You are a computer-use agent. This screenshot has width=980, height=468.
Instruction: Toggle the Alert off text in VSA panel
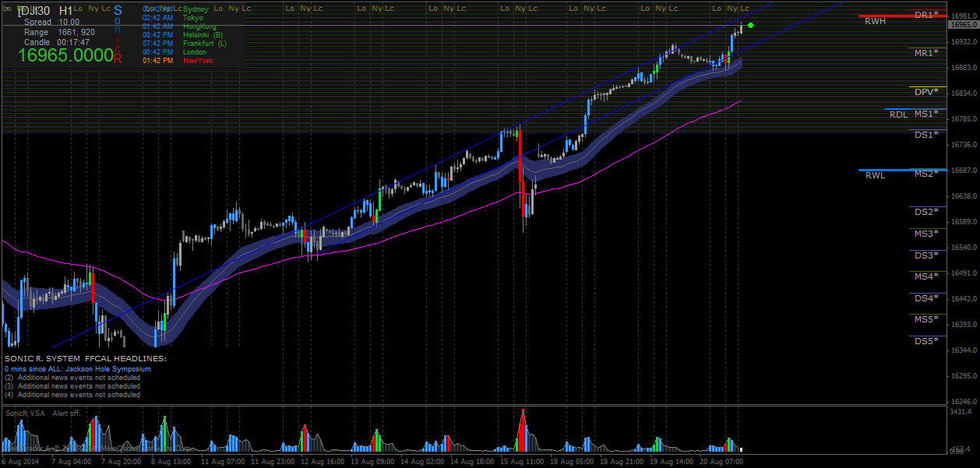pyautogui.click(x=66, y=413)
